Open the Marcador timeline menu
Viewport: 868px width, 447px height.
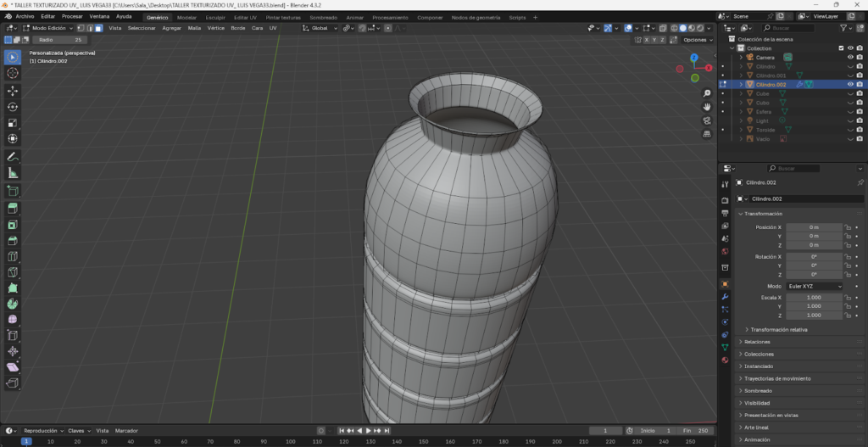pyautogui.click(x=126, y=431)
